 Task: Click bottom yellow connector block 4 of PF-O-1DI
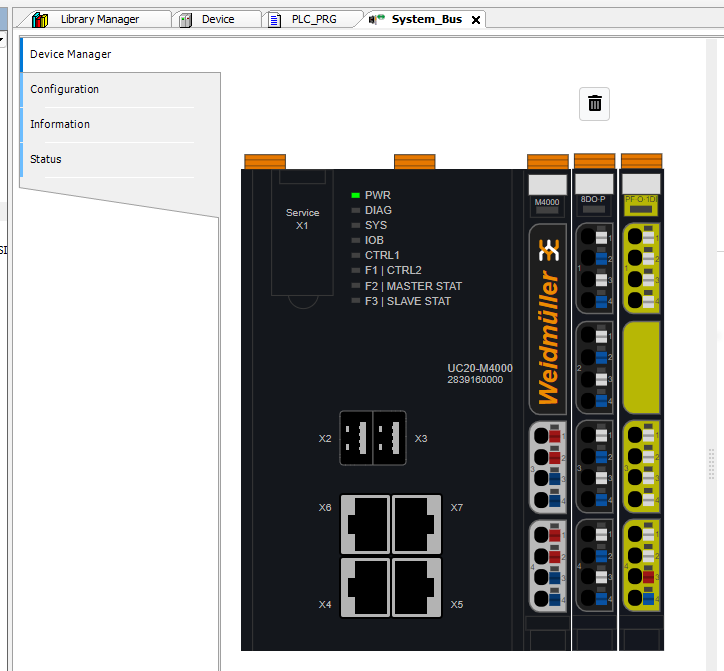point(642,566)
